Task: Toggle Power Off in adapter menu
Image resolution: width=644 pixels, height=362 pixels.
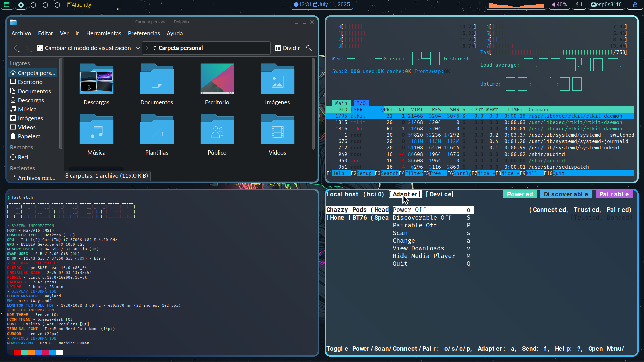Action: pos(433,210)
